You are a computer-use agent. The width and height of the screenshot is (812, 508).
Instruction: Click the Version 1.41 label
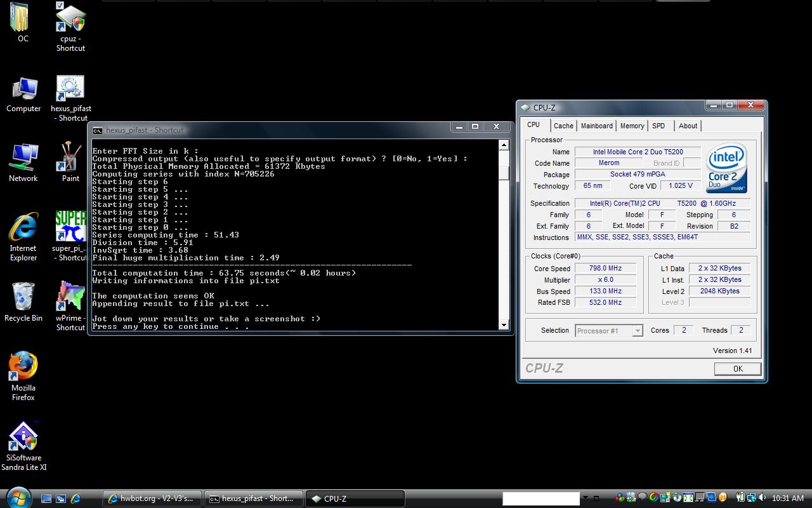[x=732, y=351]
